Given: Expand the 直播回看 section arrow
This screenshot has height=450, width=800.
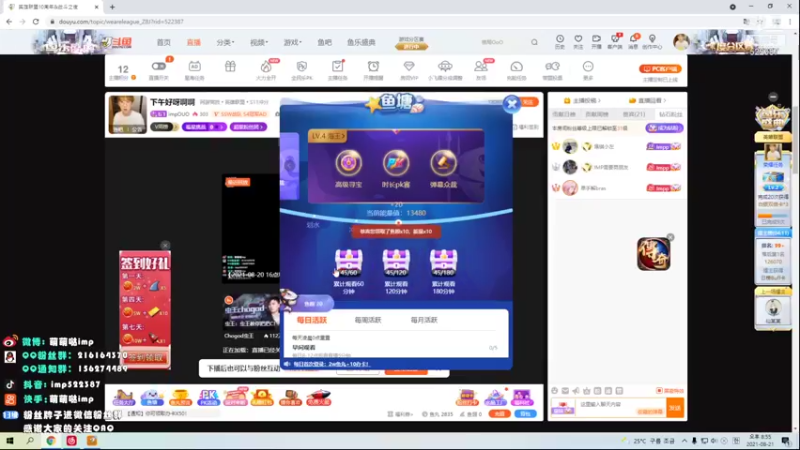Looking at the screenshot, I should (x=665, y=101).
